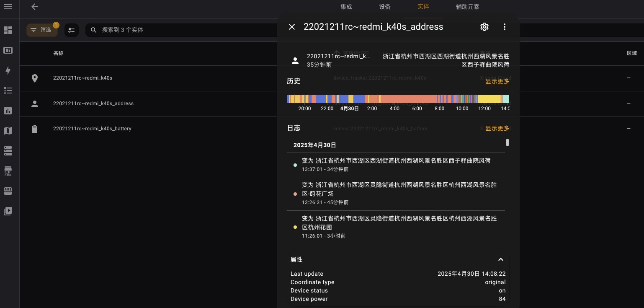This screenshot has width=644, height=308.
Task: Open the HACS store sidebar icon
Action: (8, 171)
